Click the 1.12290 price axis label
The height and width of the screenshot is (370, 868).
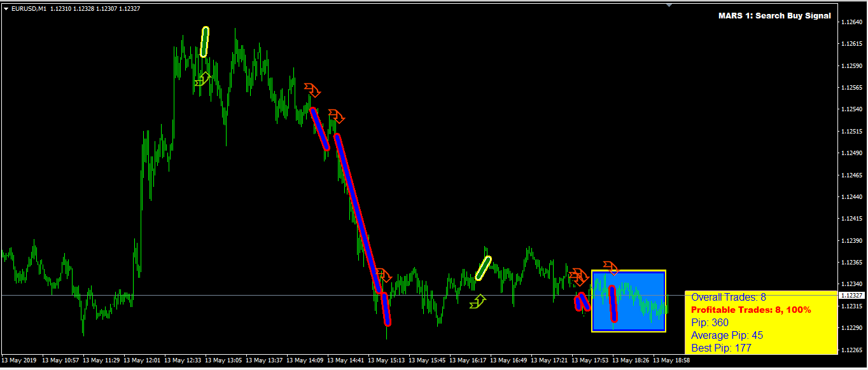tap(851, 328)
